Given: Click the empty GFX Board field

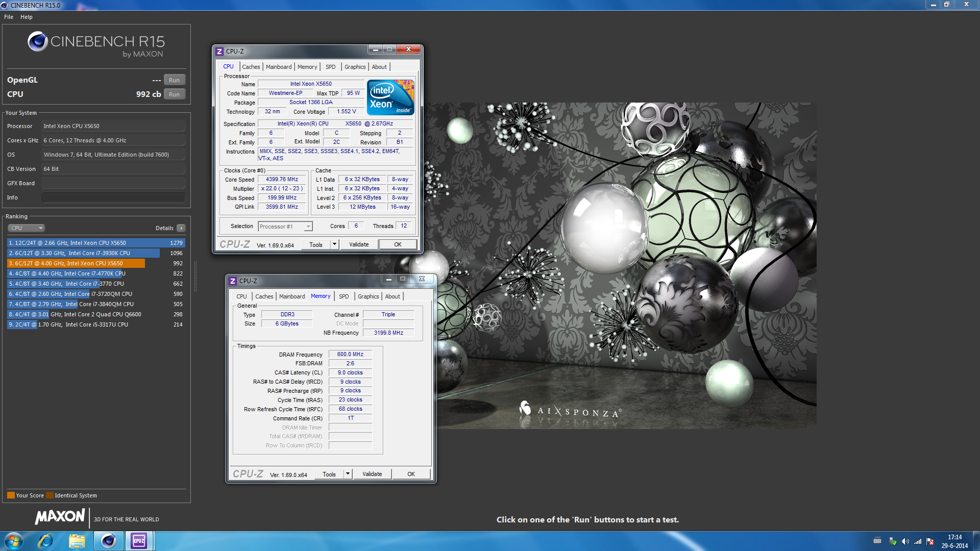Looking at the screenshot, I should point(113,183).
